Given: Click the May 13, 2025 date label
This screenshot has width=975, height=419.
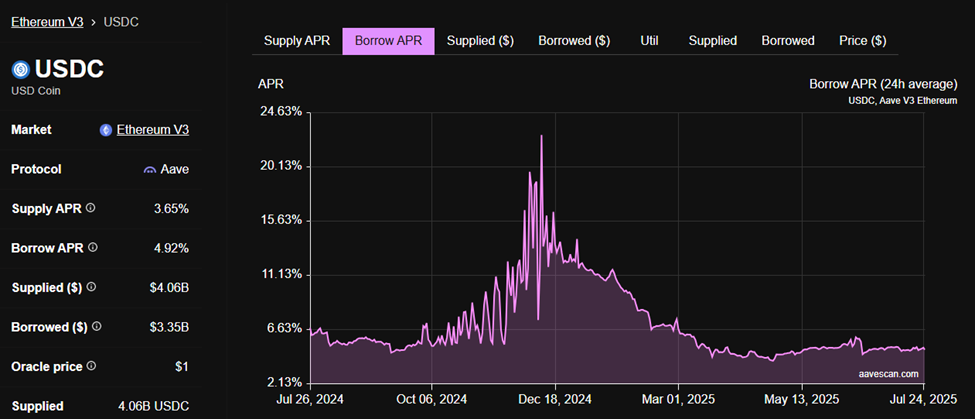Looking at the screenshot, I should click(802, 398).
